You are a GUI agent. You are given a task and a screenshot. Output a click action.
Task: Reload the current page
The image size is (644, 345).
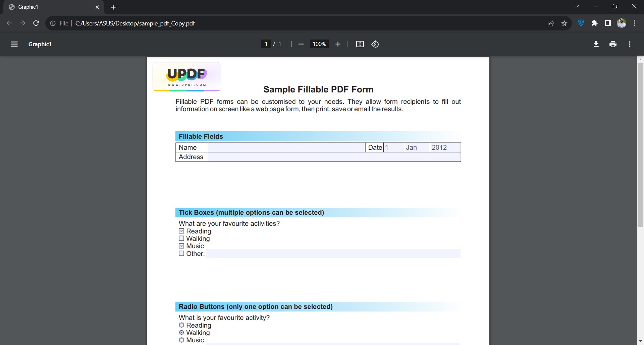click(x=36, y=23)
